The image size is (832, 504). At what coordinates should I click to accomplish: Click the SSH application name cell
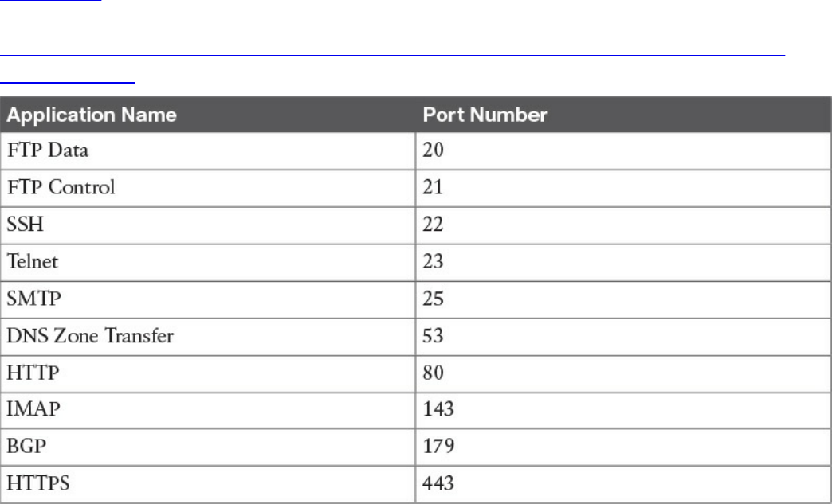(x=25, y=225)
